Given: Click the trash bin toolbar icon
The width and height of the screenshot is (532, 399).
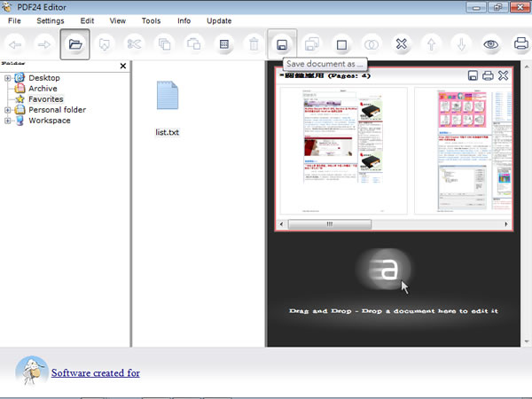Looking at the screenshot, I should pos(254,43).
